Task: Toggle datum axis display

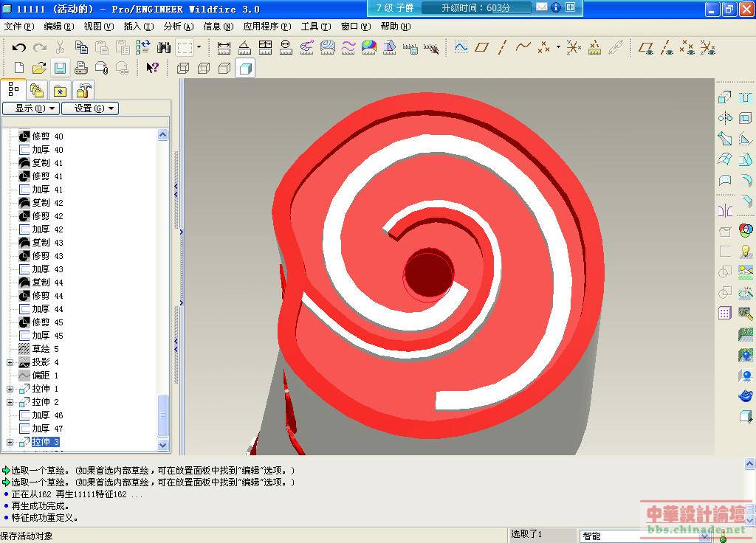Action: click(667, 47)
